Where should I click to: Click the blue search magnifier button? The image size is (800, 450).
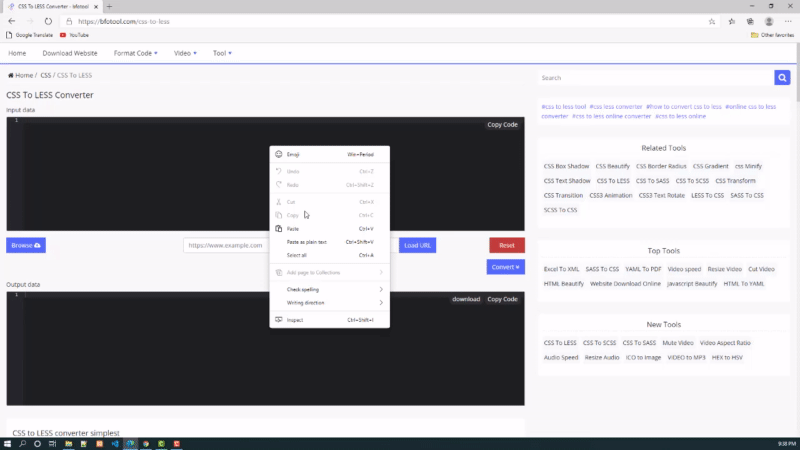click(x=782, y=77)
